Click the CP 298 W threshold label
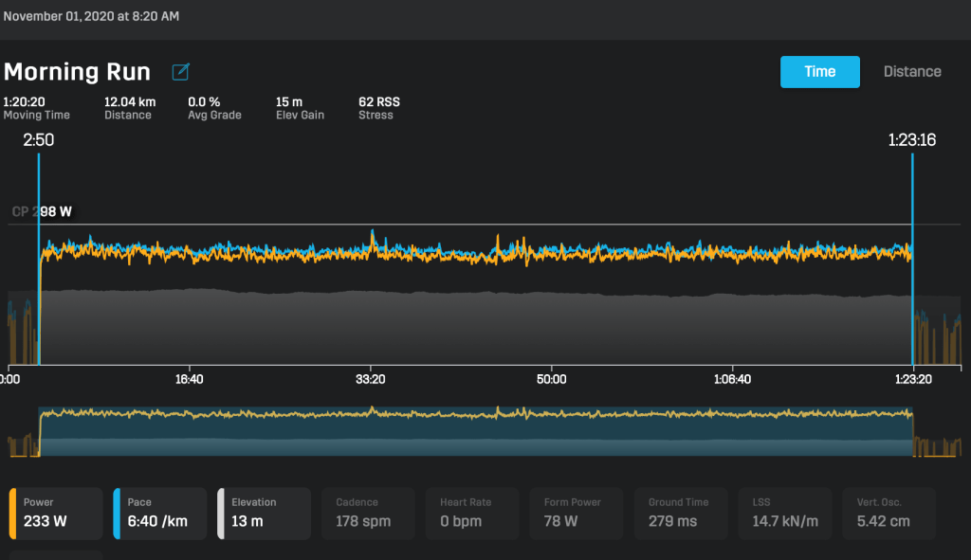Screen dimensions: 971x560 pyautogui.click(x=43, y=212)
